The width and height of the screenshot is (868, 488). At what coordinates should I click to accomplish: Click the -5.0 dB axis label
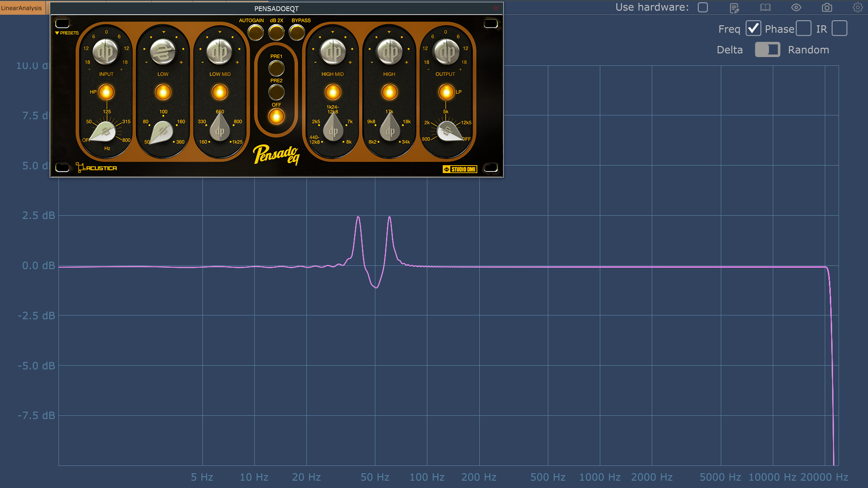pos(36,366)
